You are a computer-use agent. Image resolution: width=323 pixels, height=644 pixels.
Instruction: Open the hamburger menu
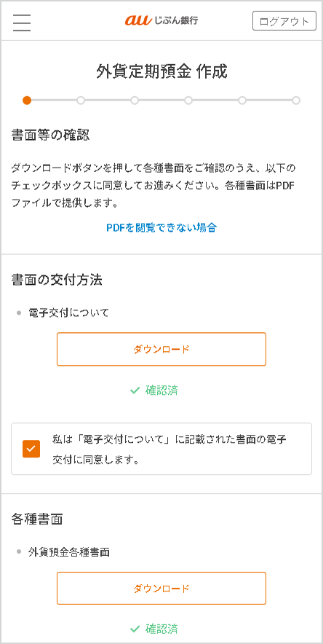coord(22,22)
